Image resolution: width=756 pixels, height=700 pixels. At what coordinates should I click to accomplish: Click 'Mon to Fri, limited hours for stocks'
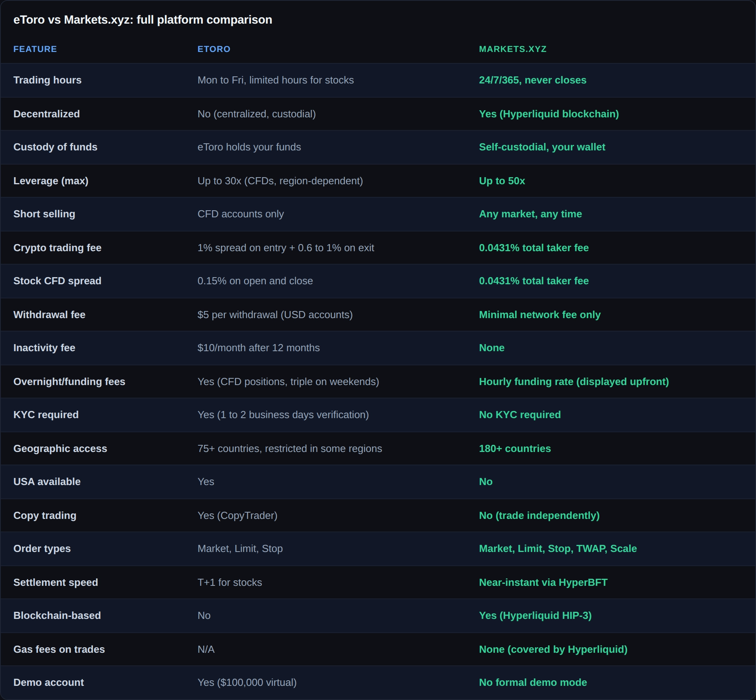(276, 80)
